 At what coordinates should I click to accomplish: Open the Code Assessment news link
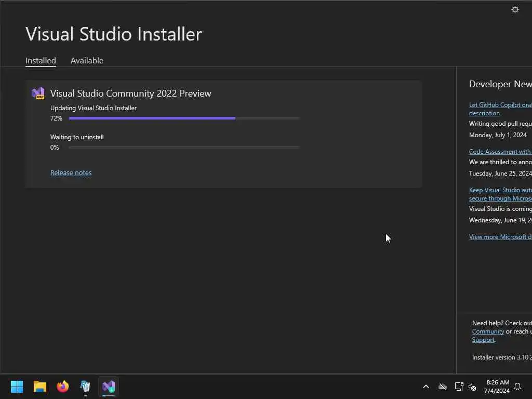pyautogui.click(x=500, y=152)
